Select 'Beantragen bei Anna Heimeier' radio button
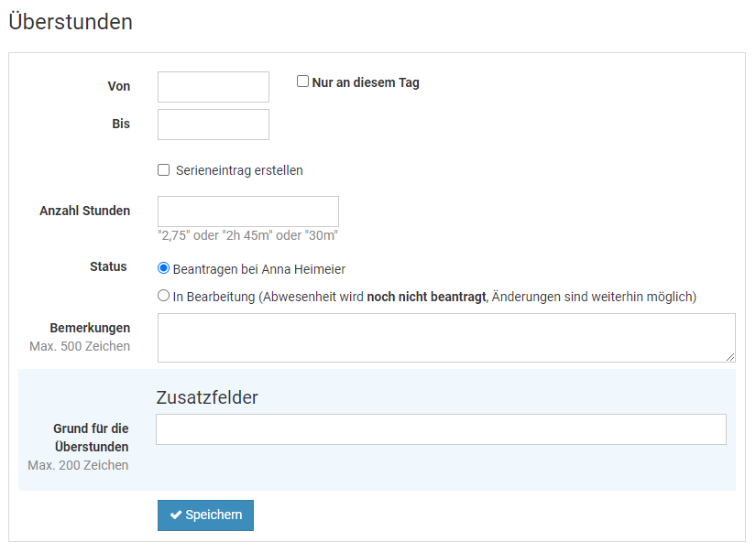This screenshot has height=553, width=756. pos(164,269)
